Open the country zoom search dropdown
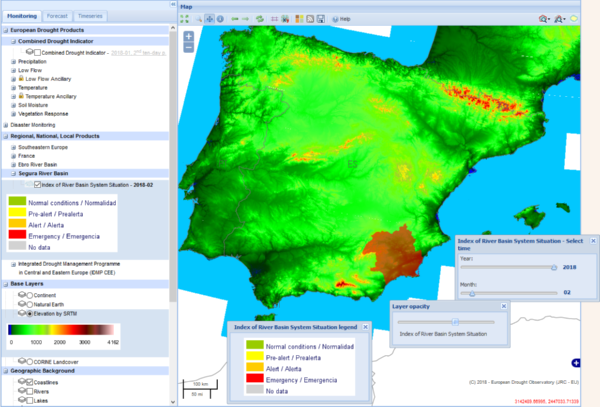Image resolution: width=600 pixels, height=407 pixels. [x=560, y=19]
